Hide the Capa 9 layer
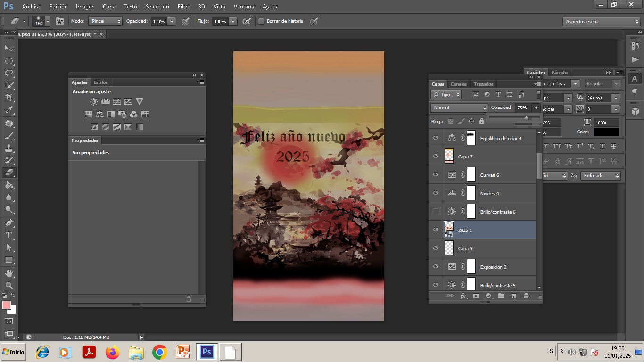644x362 pixels. click(436, 248)
